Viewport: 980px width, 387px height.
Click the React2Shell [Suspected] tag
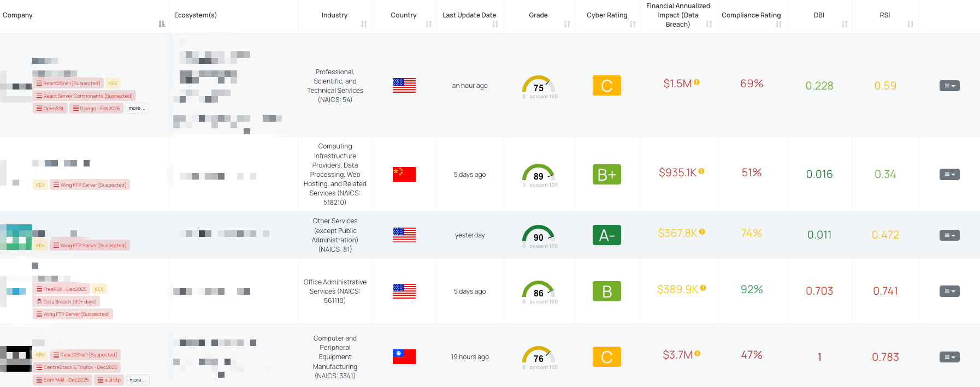click(x=68, y=84)
